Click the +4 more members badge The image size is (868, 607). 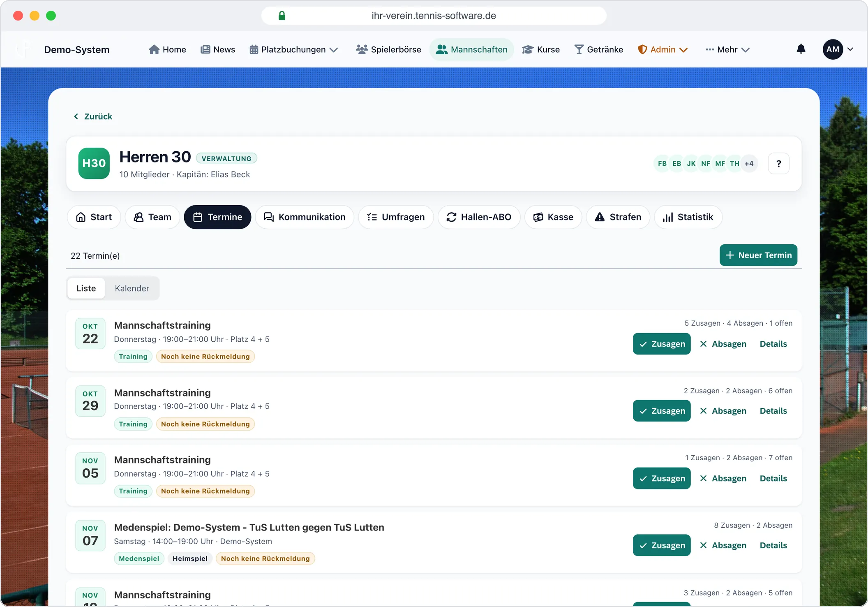749,163
